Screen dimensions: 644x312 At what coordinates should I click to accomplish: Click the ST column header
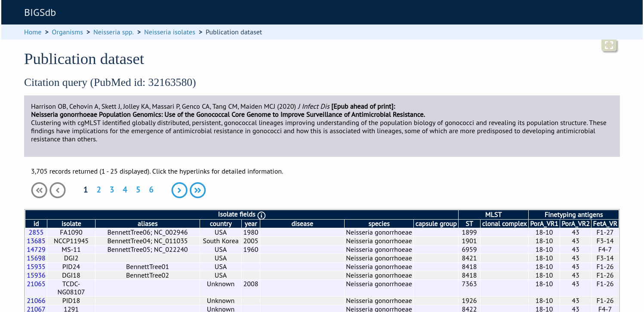(469, 224)
